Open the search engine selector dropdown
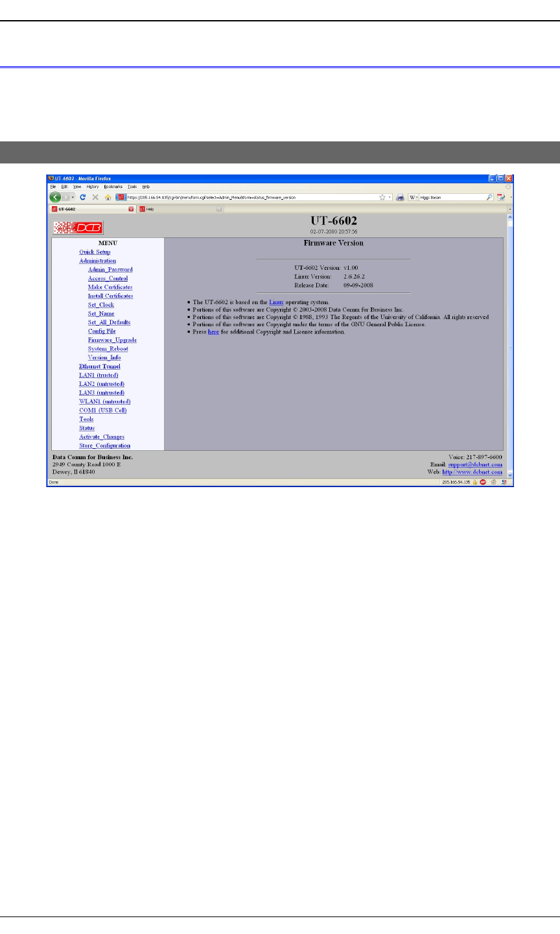This screenshot has width=560, height=934. [414, 197]
